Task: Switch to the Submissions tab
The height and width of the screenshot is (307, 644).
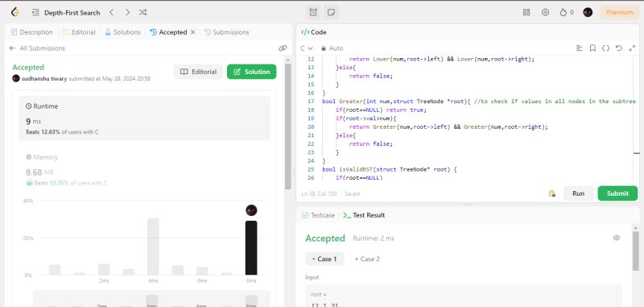Action: [226, 32]
